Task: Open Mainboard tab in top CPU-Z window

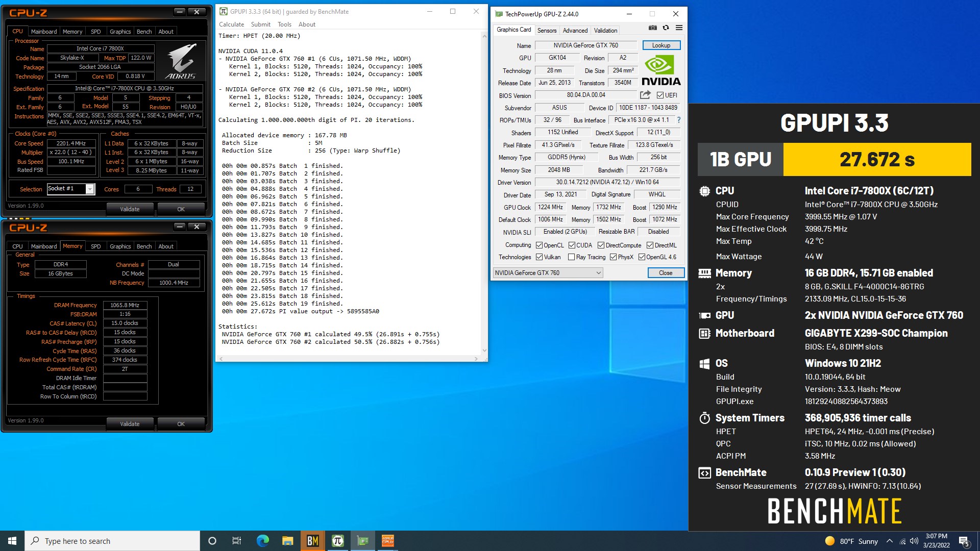Action: coord(44,32)
